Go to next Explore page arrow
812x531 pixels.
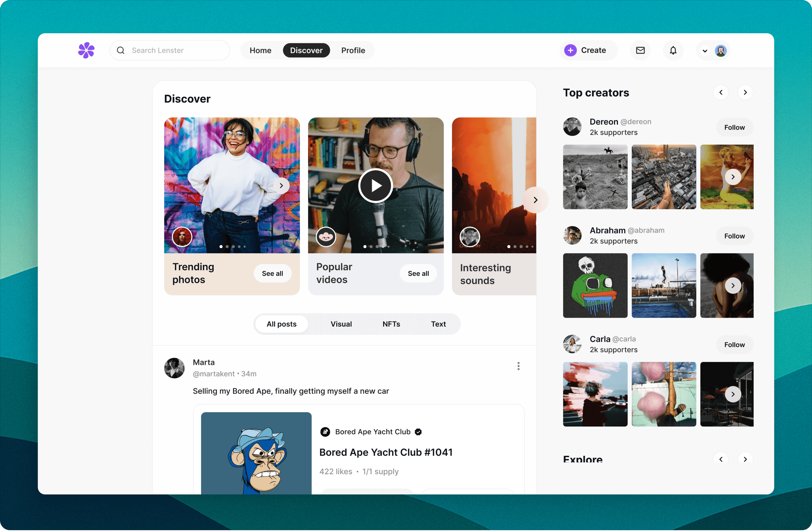745,459
